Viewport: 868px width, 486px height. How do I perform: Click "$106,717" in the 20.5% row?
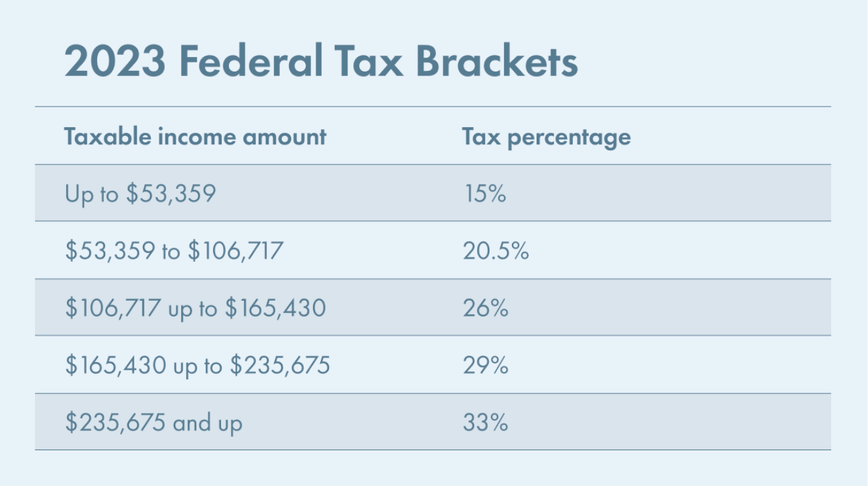236,251
